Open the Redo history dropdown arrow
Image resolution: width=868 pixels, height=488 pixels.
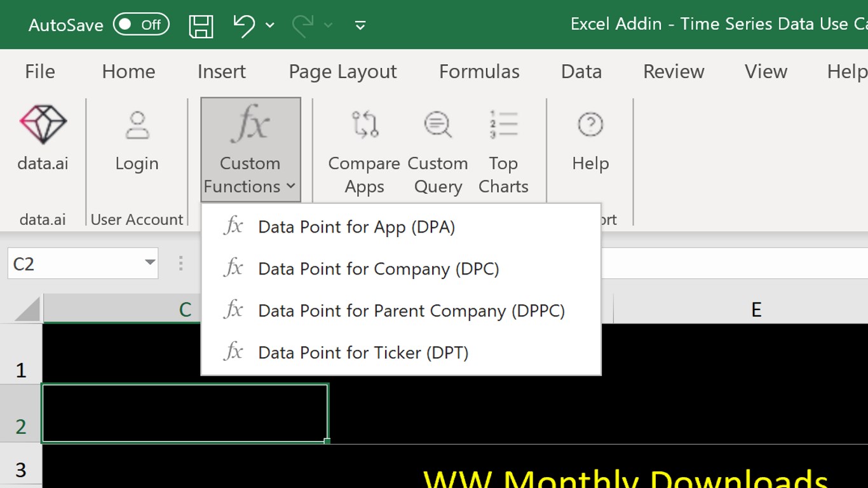(x=328, y=25)
